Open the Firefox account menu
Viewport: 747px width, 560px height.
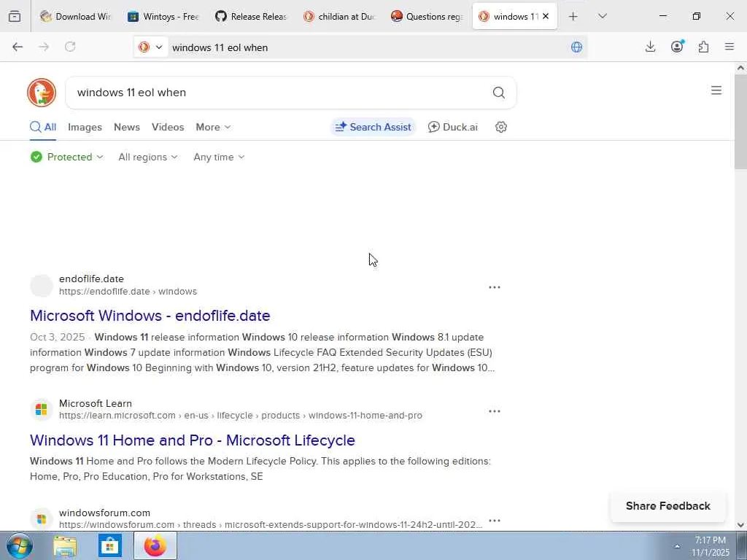(677, 46)
